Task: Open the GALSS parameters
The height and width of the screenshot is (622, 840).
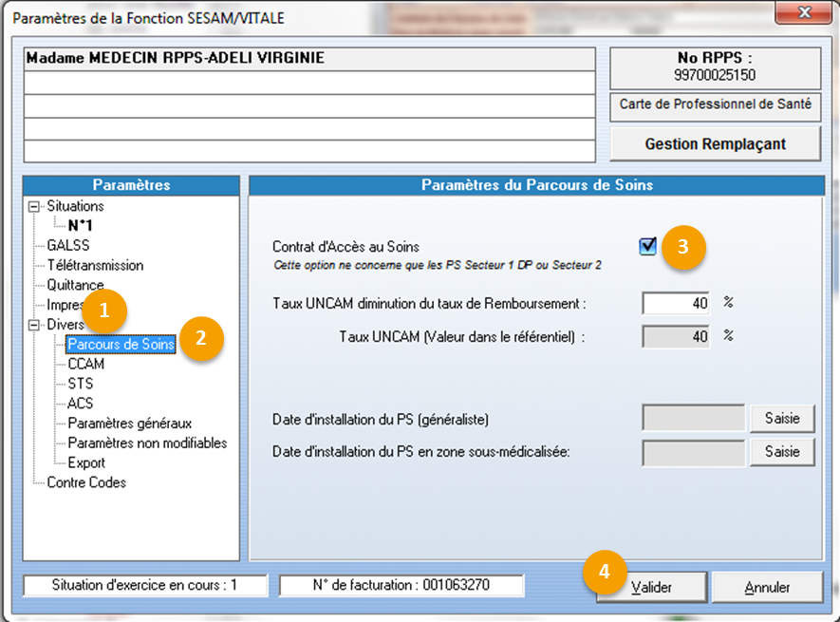Action: point(68,246)
